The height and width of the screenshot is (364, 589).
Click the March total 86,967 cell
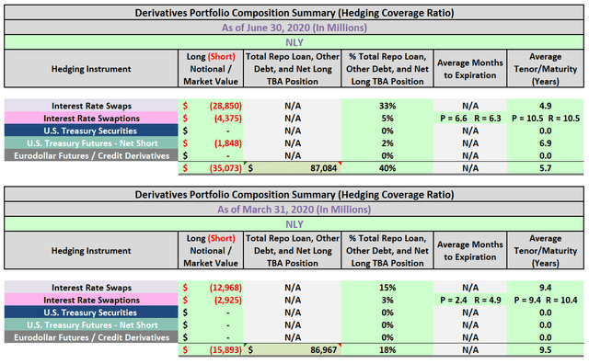[x=293, y=349]
